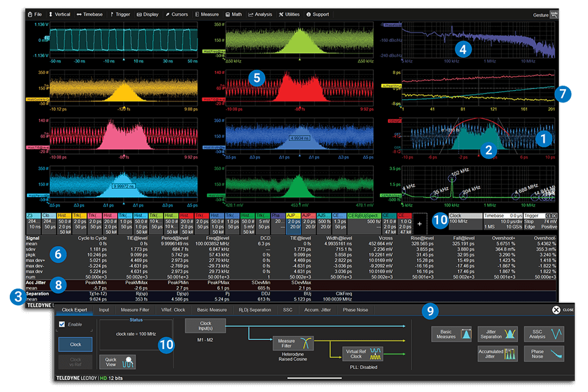Click the Clock Input(s) button
The image size is (588, 392).
[x=205, y=327]
